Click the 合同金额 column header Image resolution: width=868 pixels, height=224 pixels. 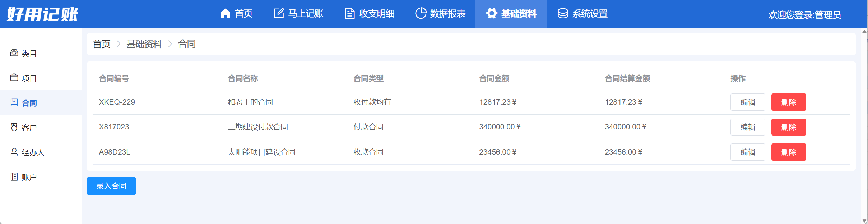point(494,78)
